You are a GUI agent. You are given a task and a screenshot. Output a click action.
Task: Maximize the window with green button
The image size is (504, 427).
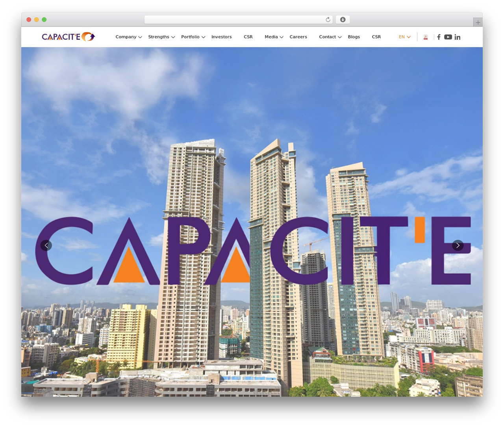(x=44, y=19)
